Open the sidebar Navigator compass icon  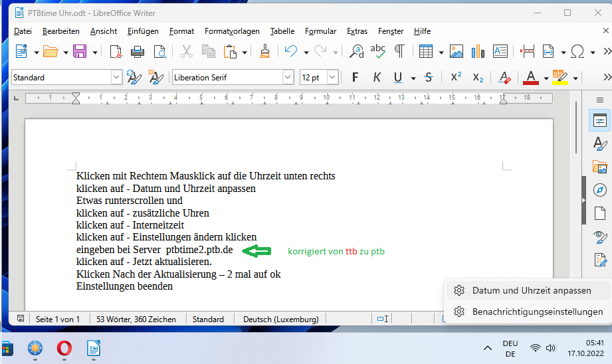(x=599, y=191)
